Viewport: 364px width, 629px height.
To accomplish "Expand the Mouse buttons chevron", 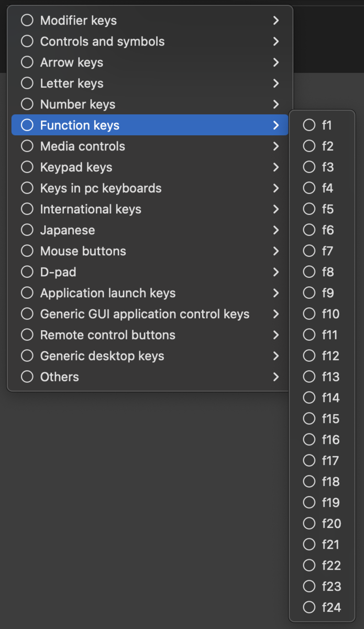I will tap(276, 251).
